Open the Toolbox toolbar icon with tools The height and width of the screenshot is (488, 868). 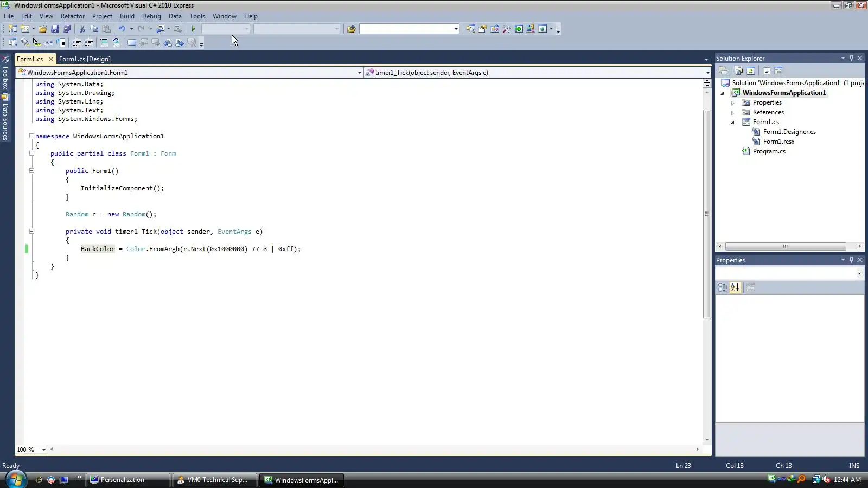(506, 29)
